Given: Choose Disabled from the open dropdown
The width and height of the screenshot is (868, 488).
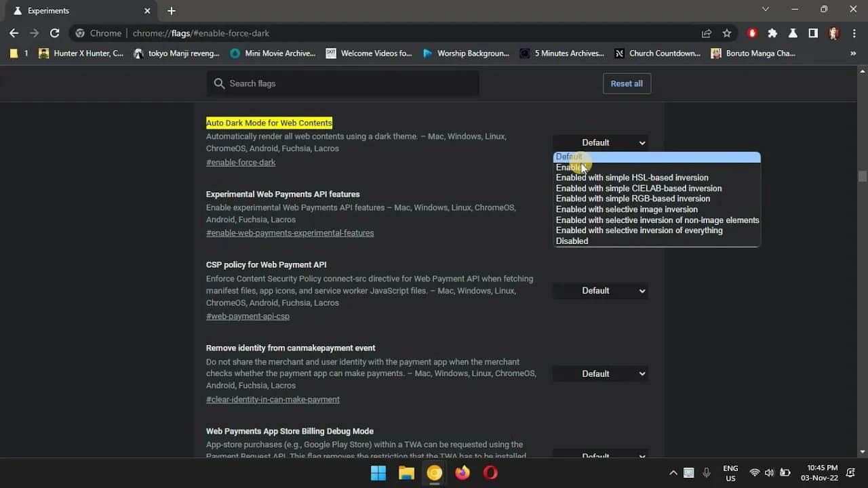Looking at the screenshot, I should 572,241.
